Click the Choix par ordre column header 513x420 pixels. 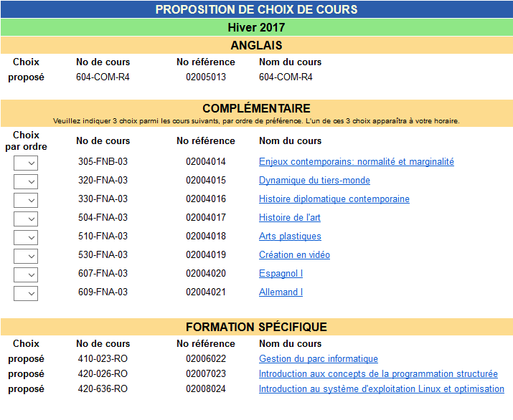pyautogui.click(x=26, y=141)
